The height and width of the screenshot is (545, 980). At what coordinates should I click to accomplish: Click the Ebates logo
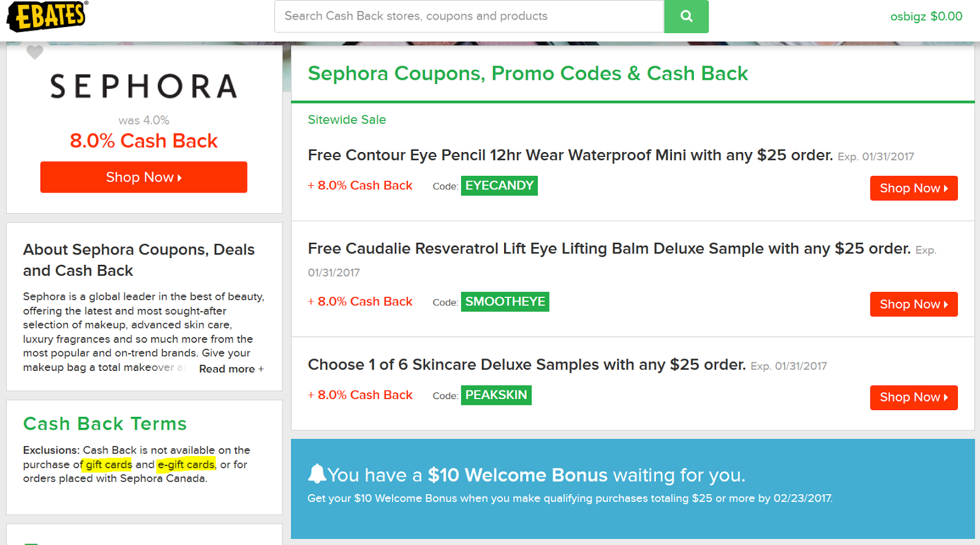pos(47,16)
